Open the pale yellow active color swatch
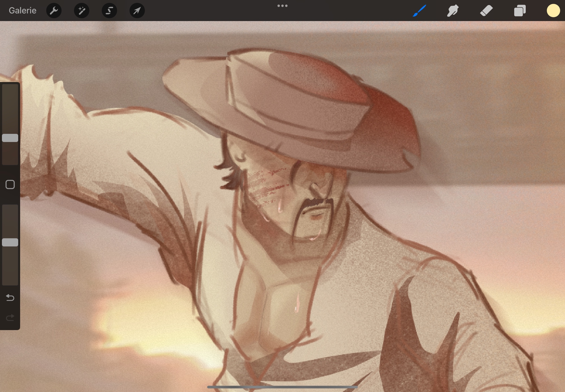This screenshot has height=392, width=565. tap(553, 11)
